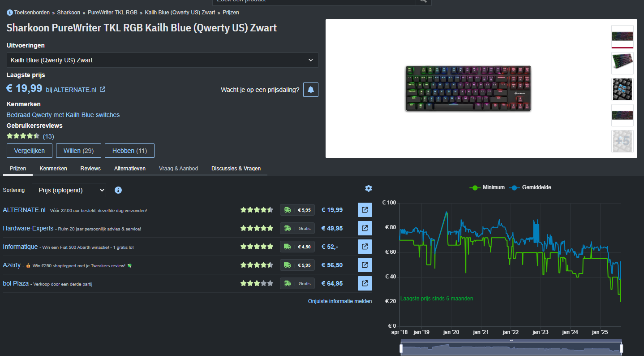
Task: Open the bol Plaza shop external link button
Action: 365,283
